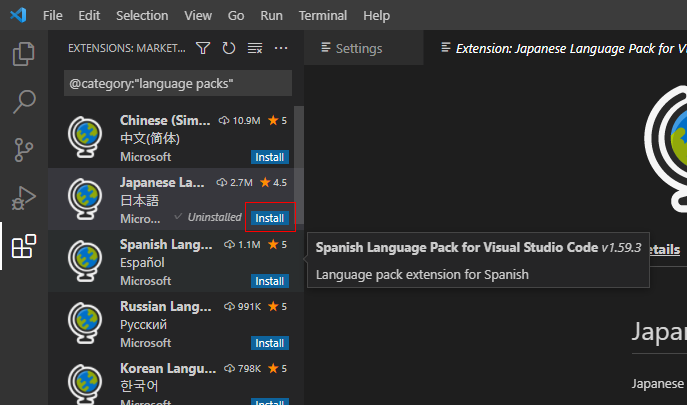Click the Japanese Language Pack globe icon
Screen dimensions: 687x405
coord(85,199)
